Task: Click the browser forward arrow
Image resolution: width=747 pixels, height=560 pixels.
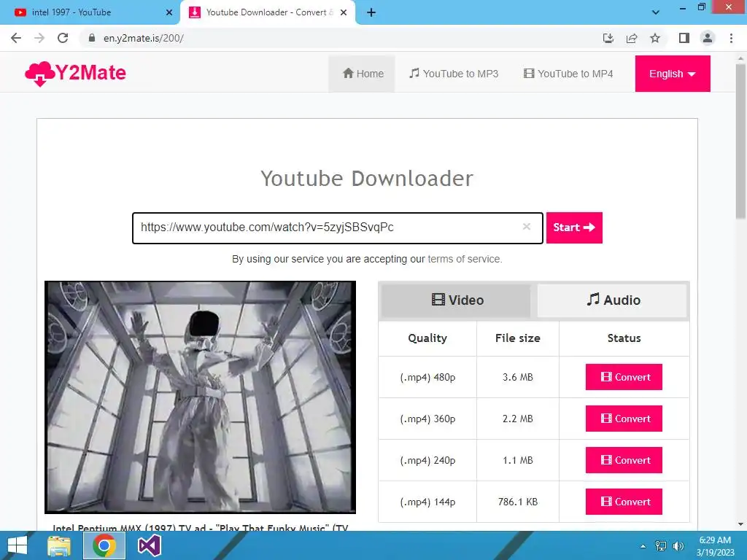Action: click(x=39, y=38)
